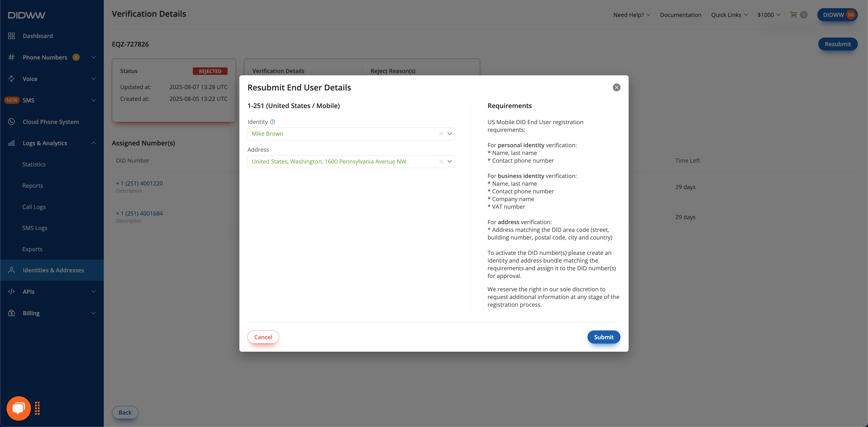Screen dimensions: 868x427
Task: Submit the resubmitted end user details
Action: point(604,337)
